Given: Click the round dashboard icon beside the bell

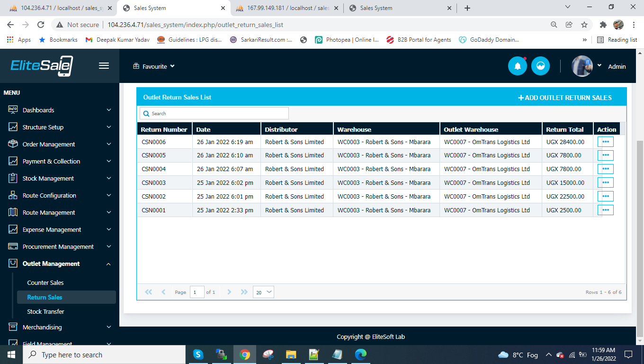Looking at the screenshot, I should [x=540, y=66].
